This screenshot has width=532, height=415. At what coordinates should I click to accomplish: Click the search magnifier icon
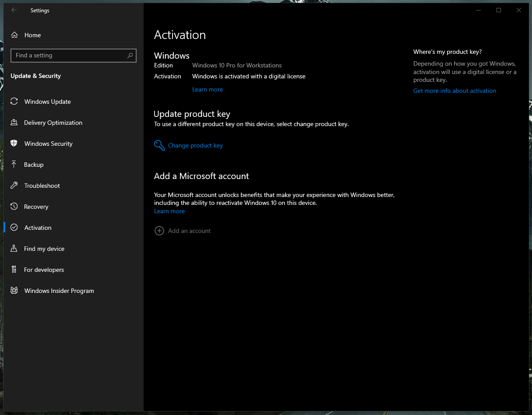130,56
